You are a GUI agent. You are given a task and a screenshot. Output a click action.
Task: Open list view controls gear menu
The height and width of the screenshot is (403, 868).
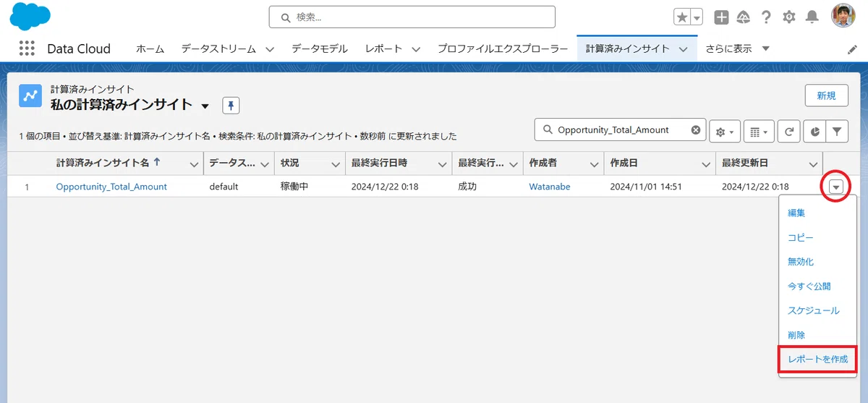(725, 132)
